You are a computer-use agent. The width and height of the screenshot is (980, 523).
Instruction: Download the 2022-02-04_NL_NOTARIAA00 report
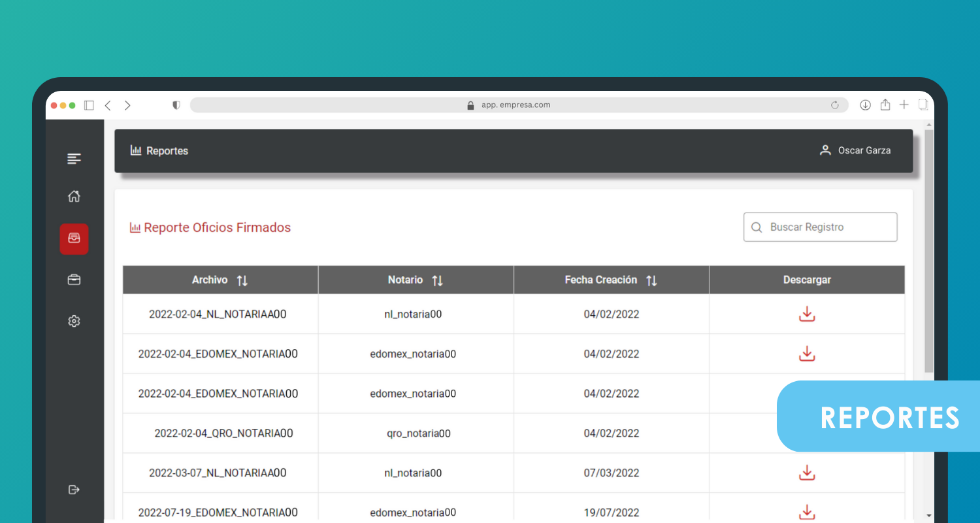[x=807, y=314]
